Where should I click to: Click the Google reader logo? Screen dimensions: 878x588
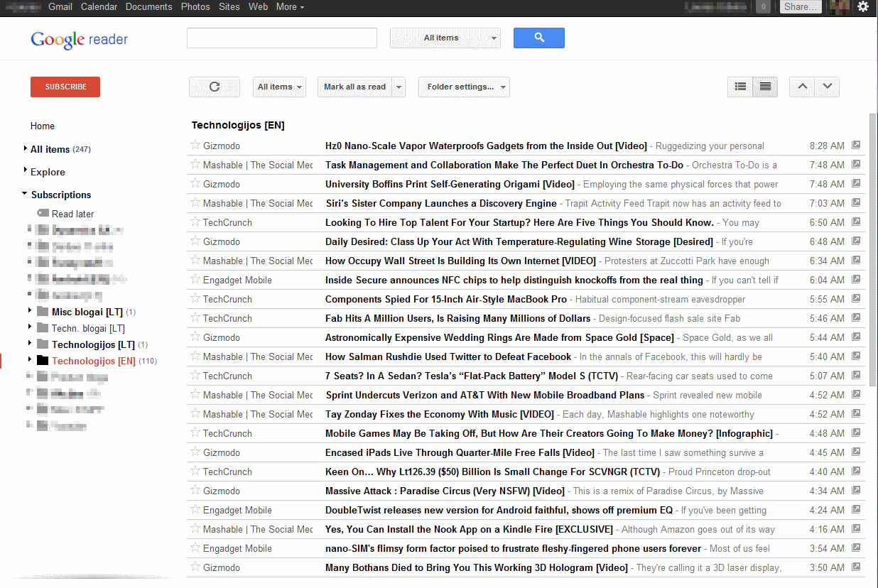click(x=80, y=40)
